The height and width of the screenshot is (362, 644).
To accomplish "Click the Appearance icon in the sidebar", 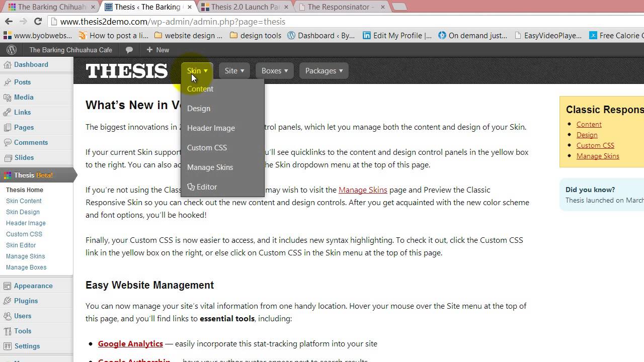I will point(7,286).
